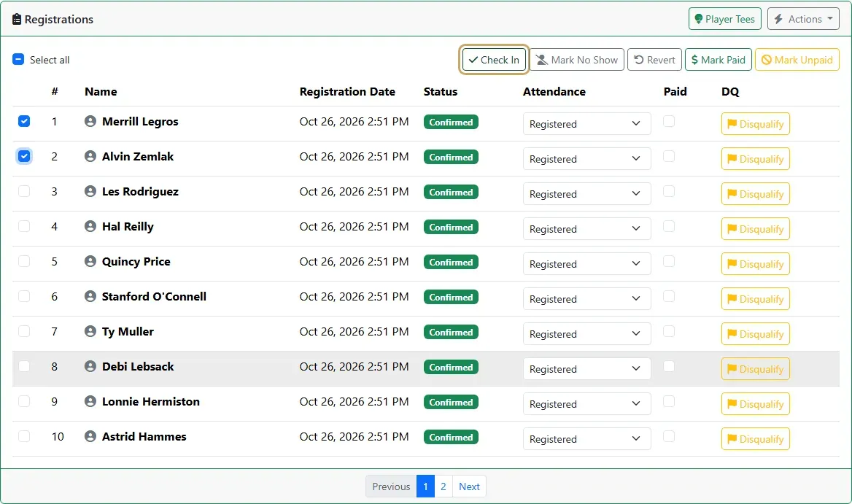Click user avatar icon beside Ty Muller
The width and height of the screenshot is (852, 504).
point(90,331)
